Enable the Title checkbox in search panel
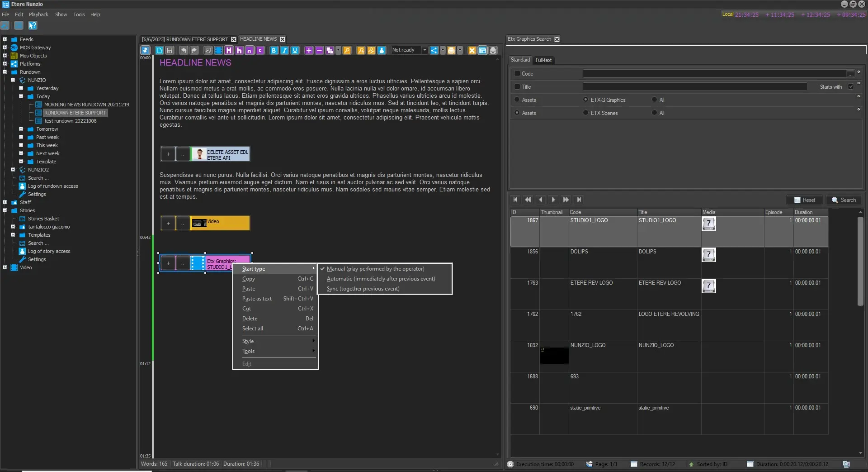The image size is (868, 472). tap(517, 86)
